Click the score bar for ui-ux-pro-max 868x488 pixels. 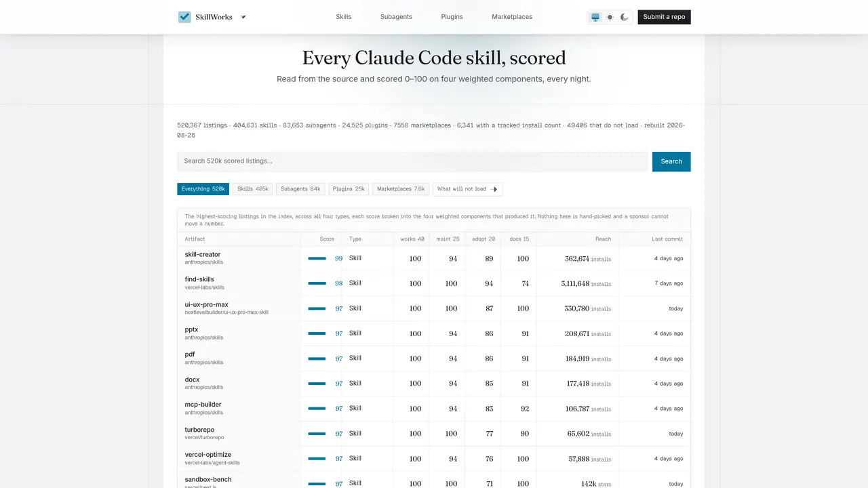[317, 308]
